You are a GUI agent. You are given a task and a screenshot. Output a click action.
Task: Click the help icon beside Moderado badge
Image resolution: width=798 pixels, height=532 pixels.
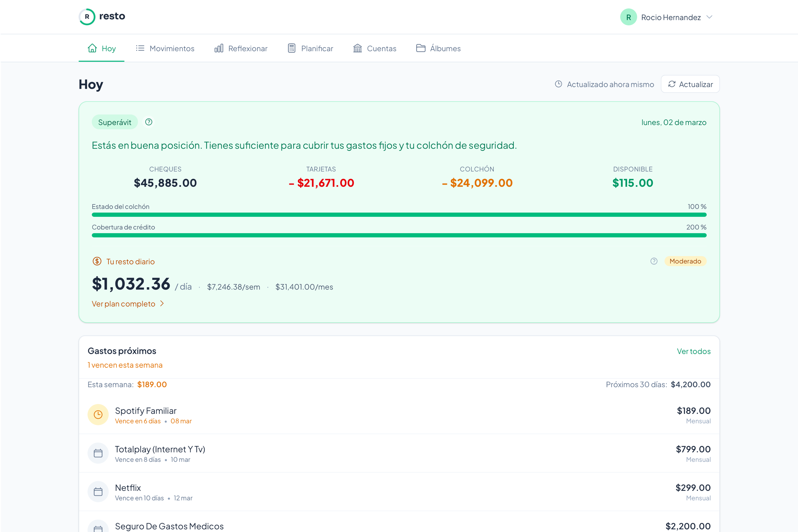coord(654,261)
